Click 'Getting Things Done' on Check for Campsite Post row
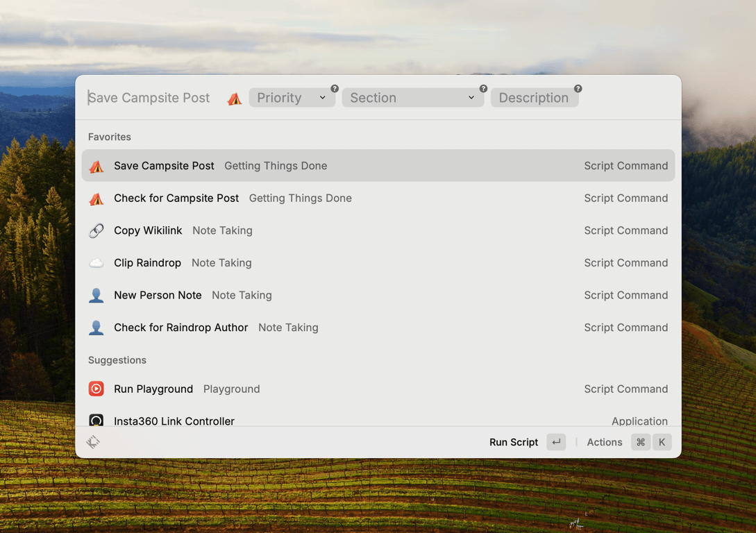The height and width of the screenshot is (533, 756). coord(301,198)
